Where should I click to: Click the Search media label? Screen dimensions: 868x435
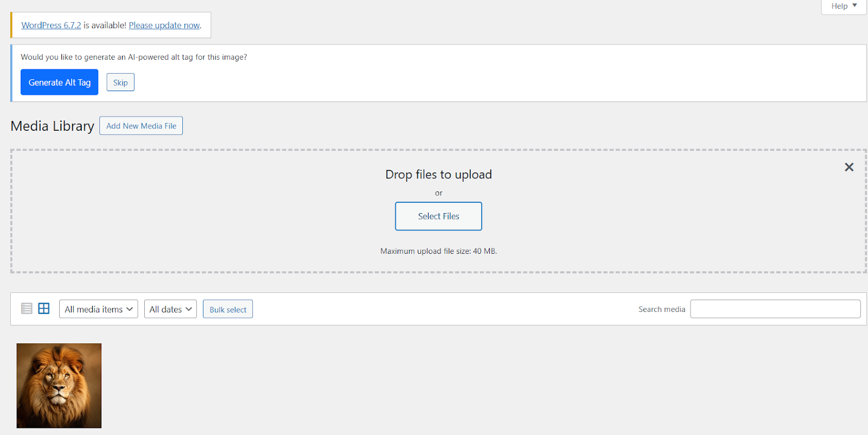(661, 309)
